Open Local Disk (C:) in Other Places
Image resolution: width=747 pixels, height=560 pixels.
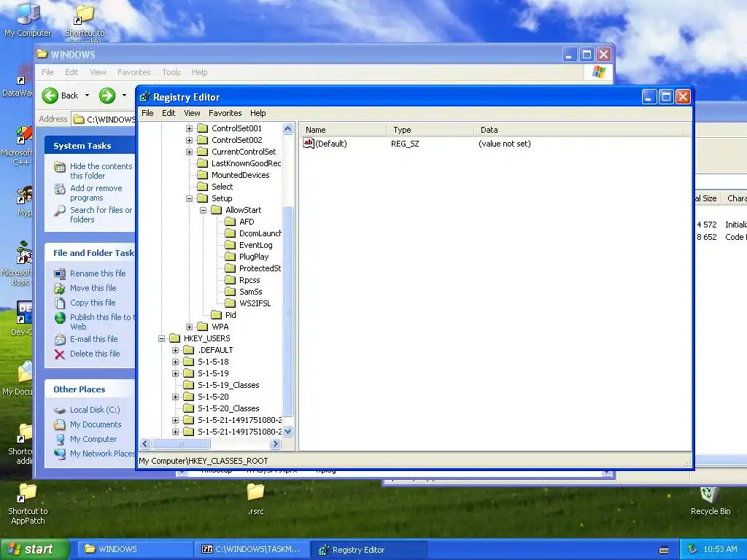tap(95, 410)
